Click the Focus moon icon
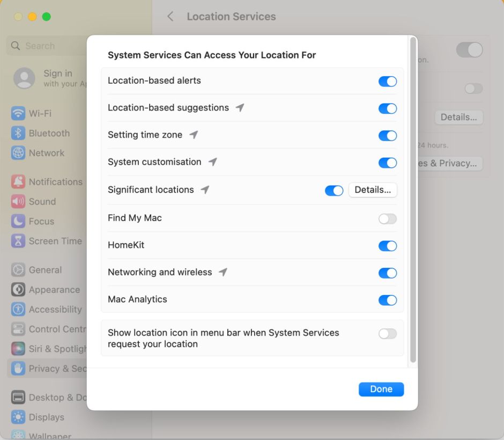504x440 pixels. pyautogui.click(x=18, y=221)
